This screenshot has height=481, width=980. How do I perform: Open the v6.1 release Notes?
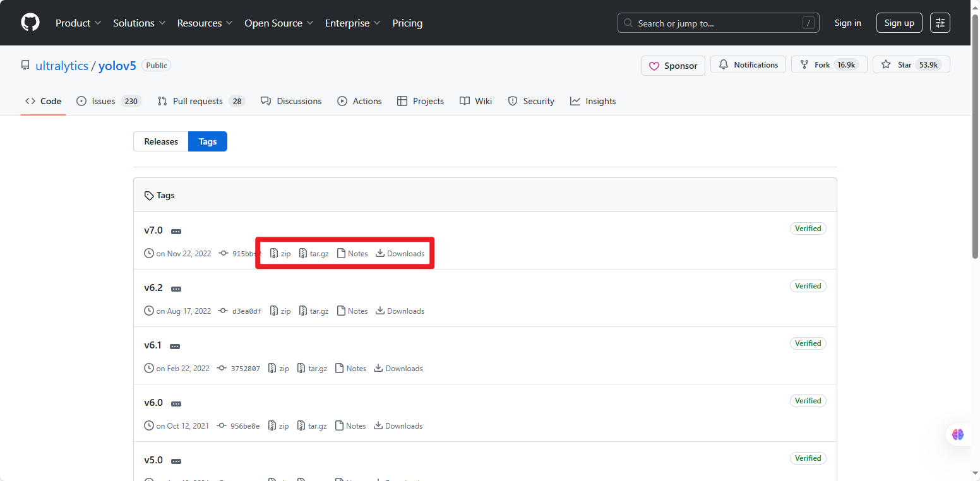click(x=350, y=369)
